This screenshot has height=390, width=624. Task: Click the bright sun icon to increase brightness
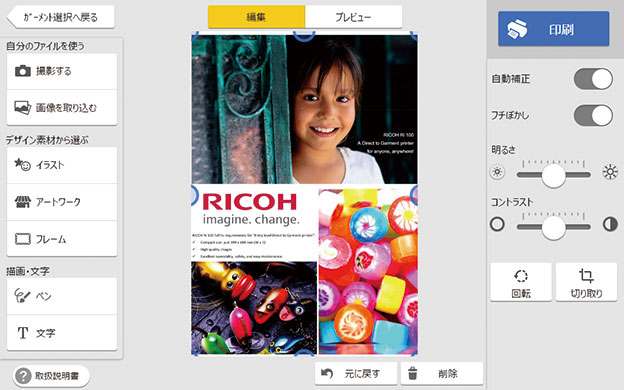(x=610, y=172)
